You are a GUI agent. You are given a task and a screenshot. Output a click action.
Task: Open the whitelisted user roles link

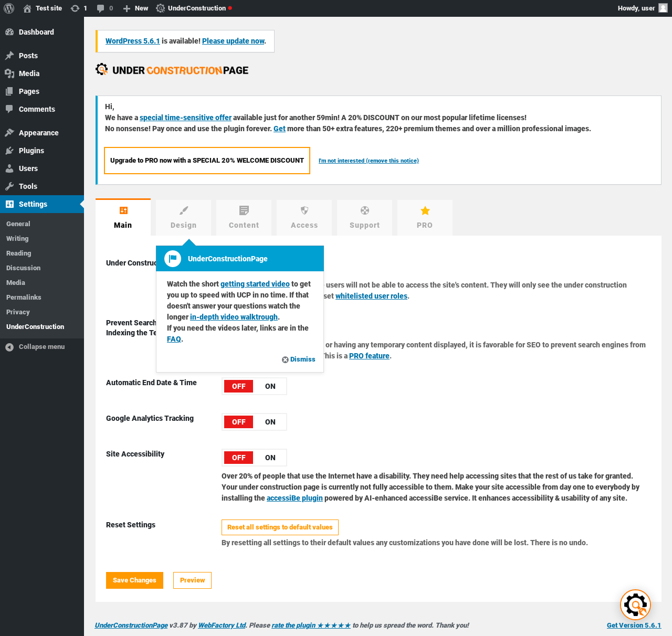tap(371, 296)
